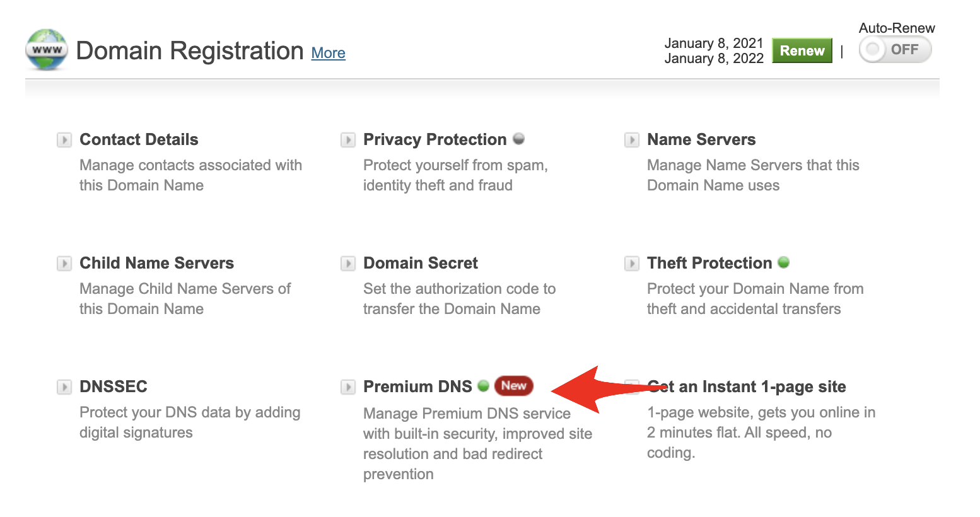Viewport: 980px width, 517px height.
Task: Expand the Child Name Servers arrow
Action: (x=64, y=264)
